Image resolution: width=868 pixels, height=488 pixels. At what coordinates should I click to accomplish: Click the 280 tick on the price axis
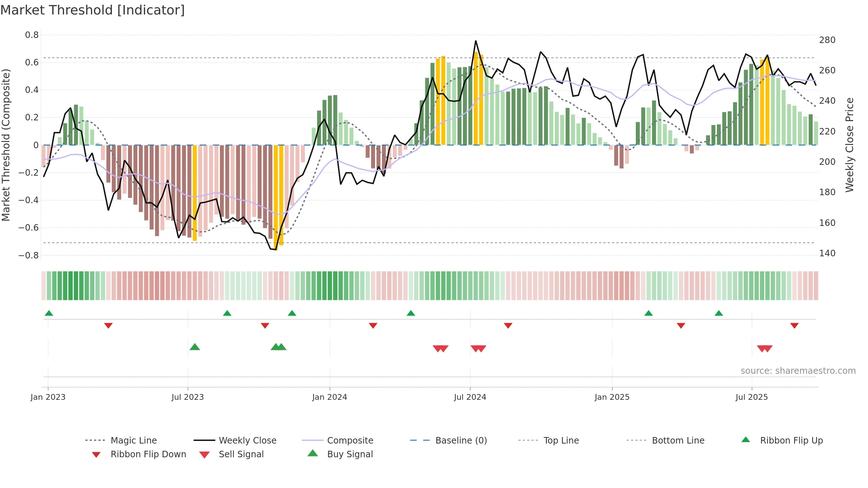[x=827, y=40]
